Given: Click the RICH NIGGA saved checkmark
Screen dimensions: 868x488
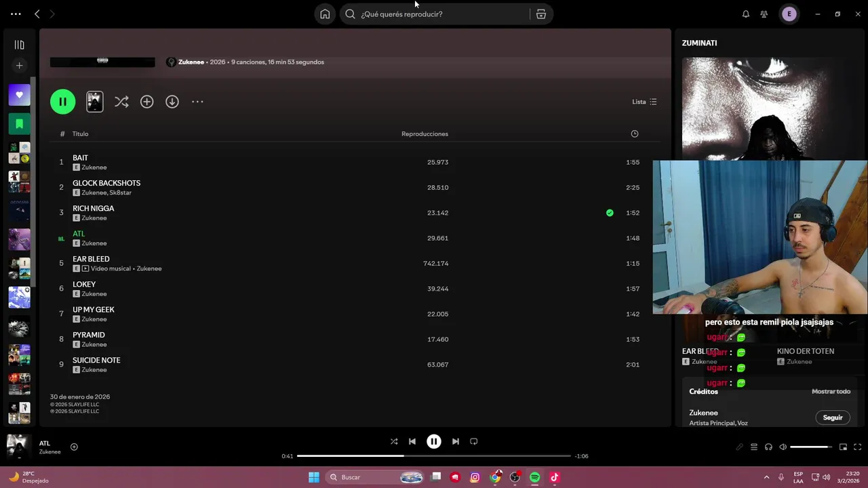Looking at the screenshot, I should (610, 213).
